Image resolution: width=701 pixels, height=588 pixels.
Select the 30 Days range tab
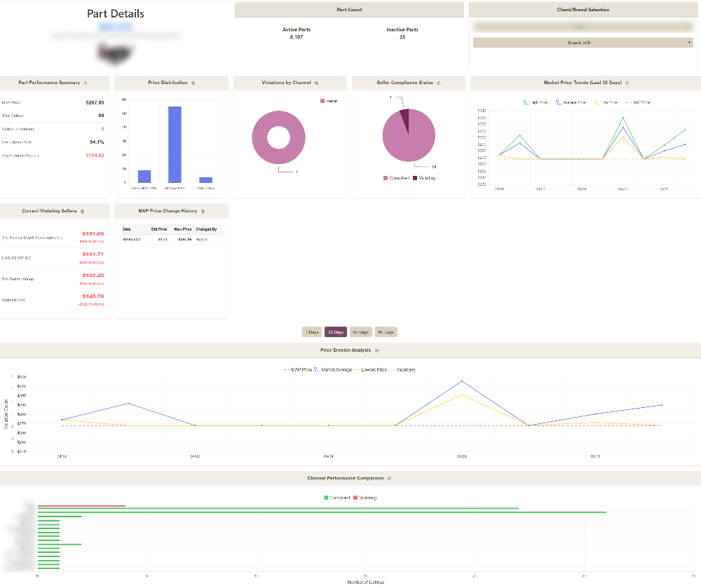click(x=335, y=332)
